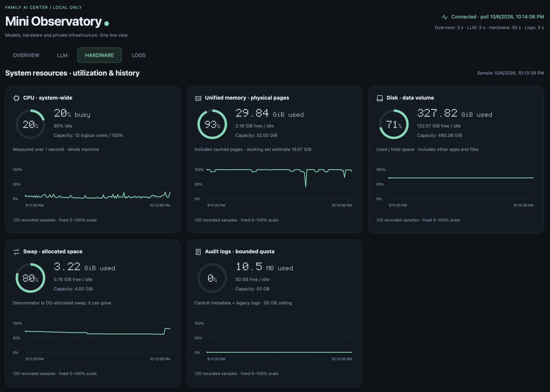
Task: Click the Mini Observatory title
Action: tap(53, 22)
